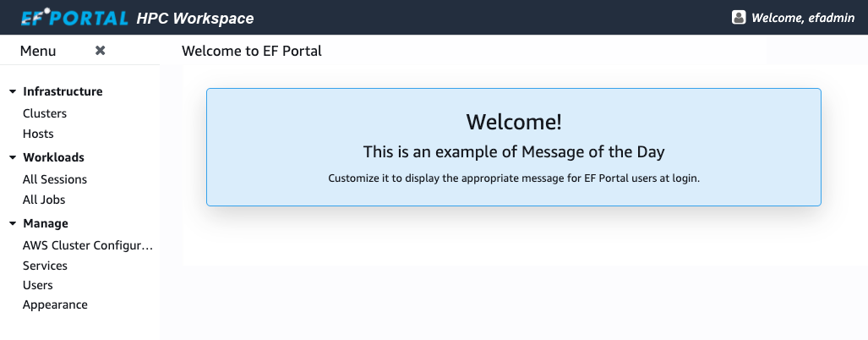Collapse the Manage section arrow
Image resolution: width=868 pixels, height=340 pixels.
13,224
